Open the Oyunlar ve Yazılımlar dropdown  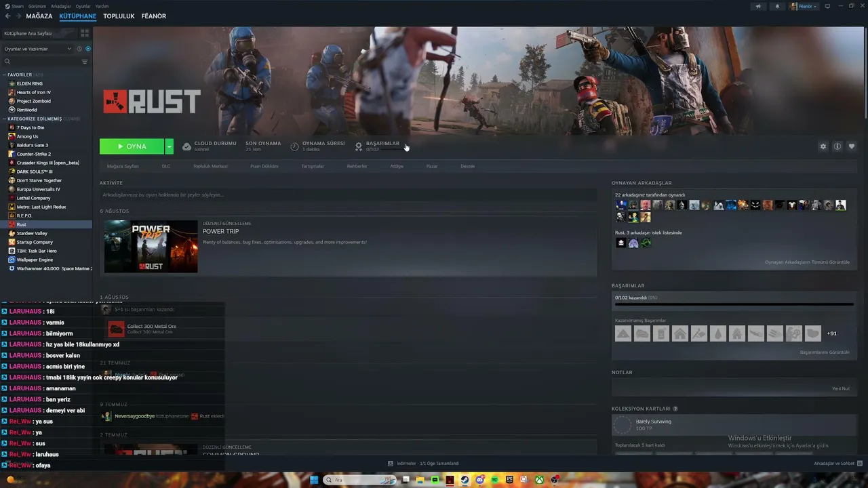[x=37, y=49]
